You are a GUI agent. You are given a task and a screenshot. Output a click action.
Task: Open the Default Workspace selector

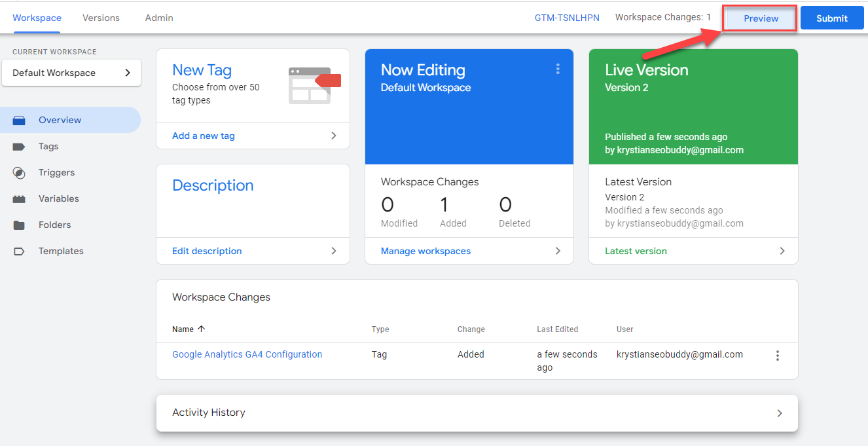(x=71, y=73)
